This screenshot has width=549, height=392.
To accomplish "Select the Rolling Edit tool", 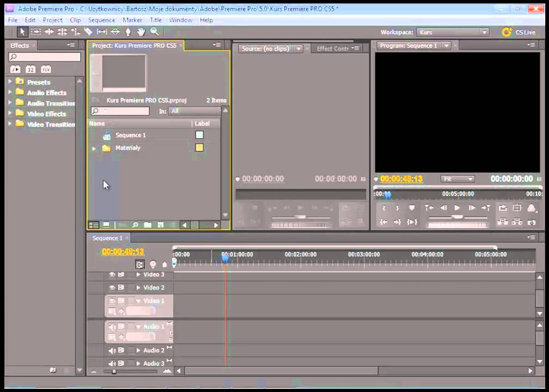I will [62, 32].
